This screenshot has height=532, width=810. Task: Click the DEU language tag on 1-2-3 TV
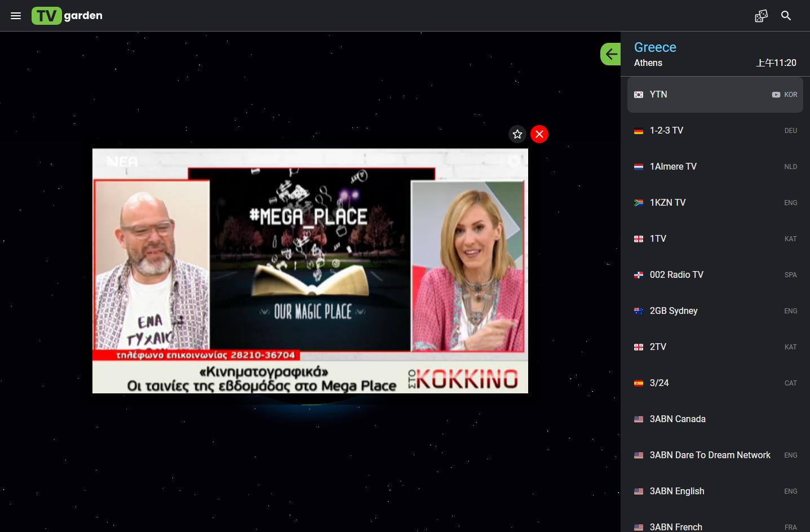pos(791,131)
